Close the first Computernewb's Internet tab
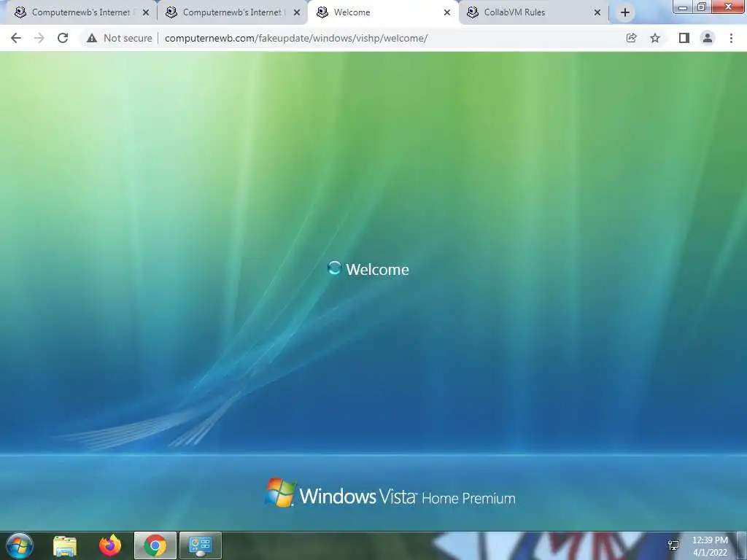The height and width of the screenshot is (560, 747). [x=146, y=12]
